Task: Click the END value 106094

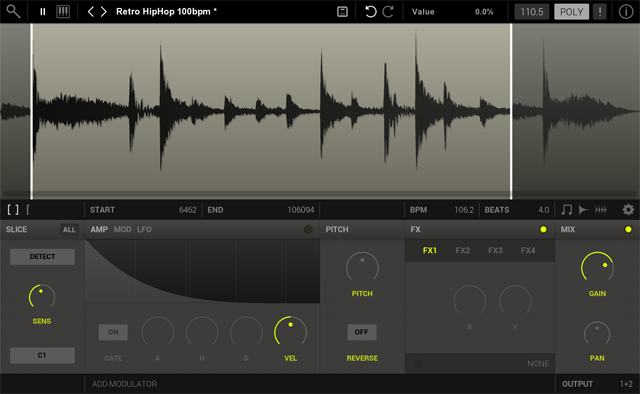Action: (x=301, y=210)
